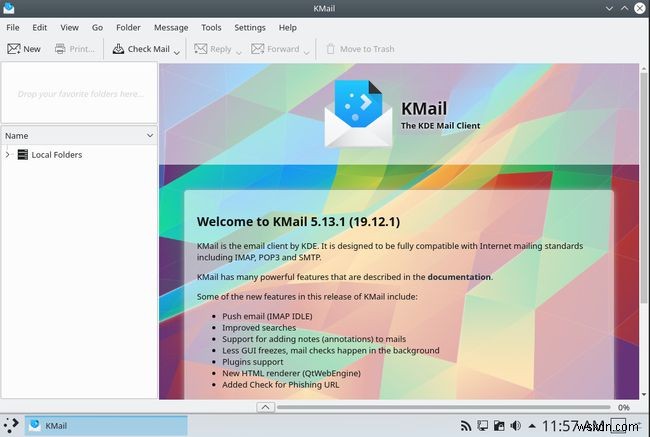Open the Tools menu
The width and height of the screenshot is (650, 437).
point(211,27)
